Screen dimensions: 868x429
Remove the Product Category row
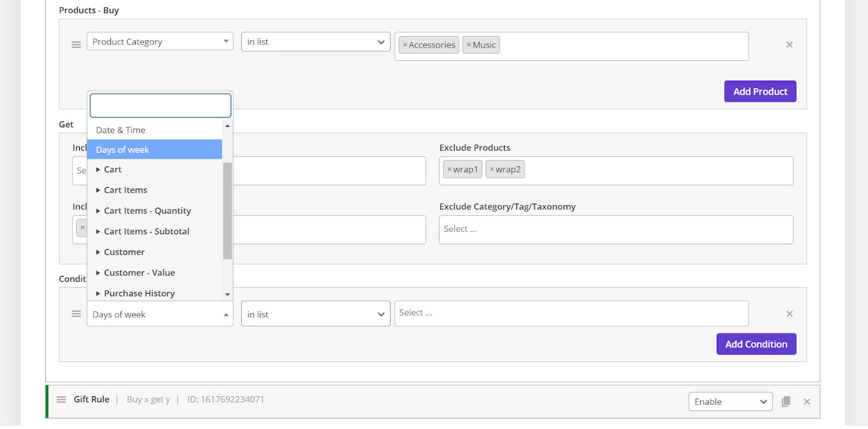click(789, 45)
